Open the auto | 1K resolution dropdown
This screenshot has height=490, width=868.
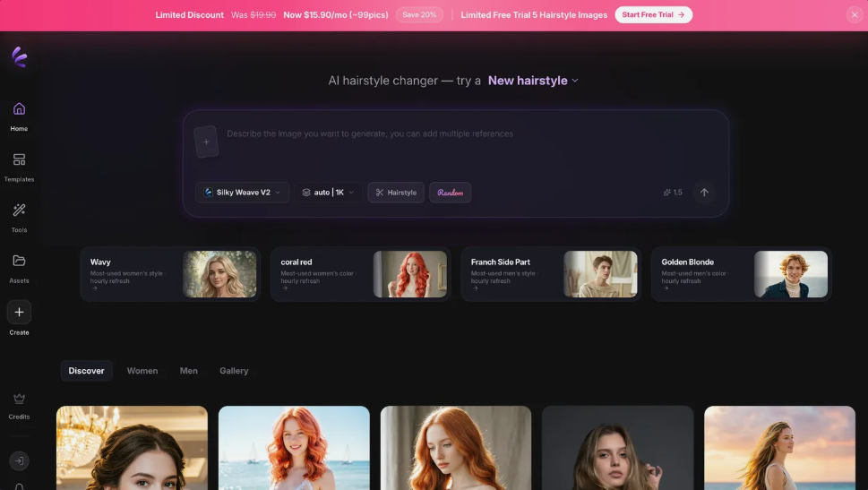click(x=328, y=193)
